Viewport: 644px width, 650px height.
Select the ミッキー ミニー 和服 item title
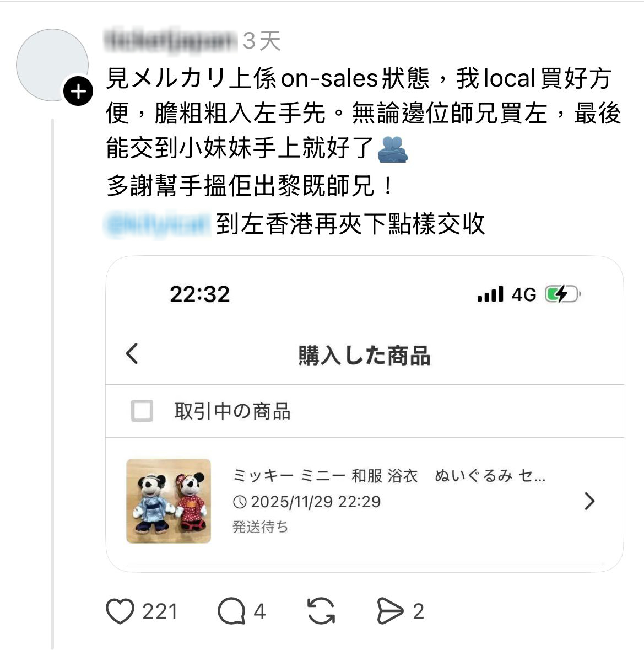[389, 475]
